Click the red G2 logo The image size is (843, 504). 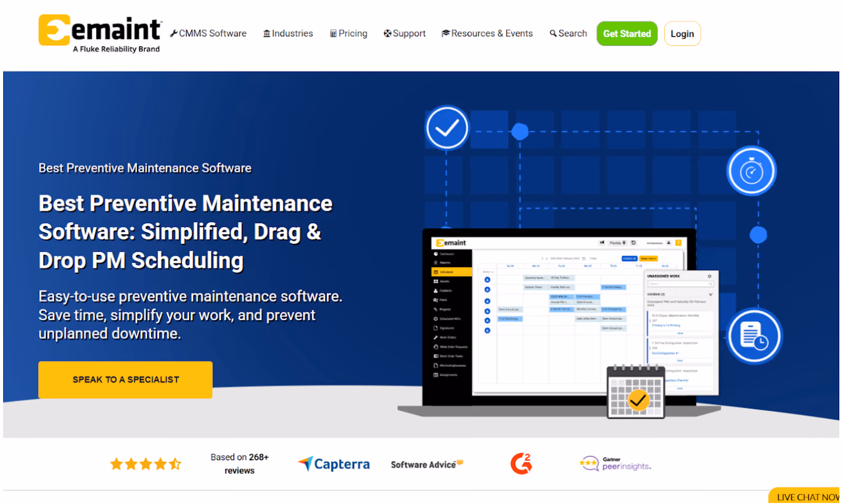point(521,463)
